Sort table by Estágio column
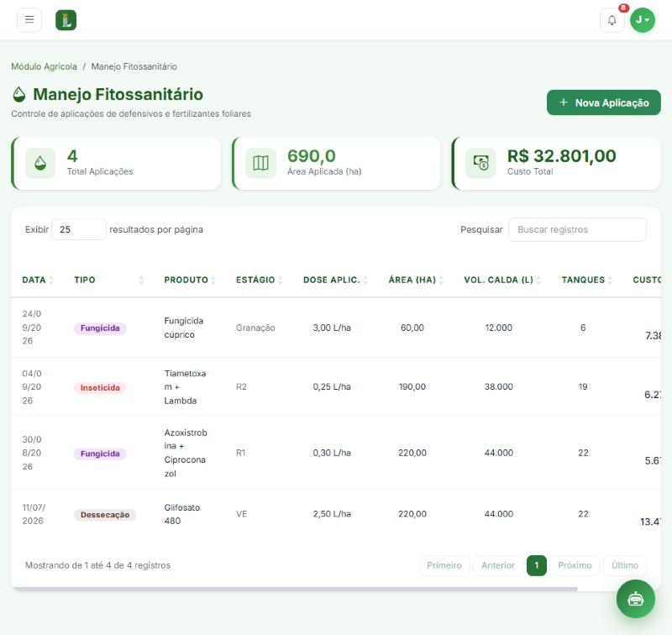The image size is (672, 635). click(x=260, y=280)
